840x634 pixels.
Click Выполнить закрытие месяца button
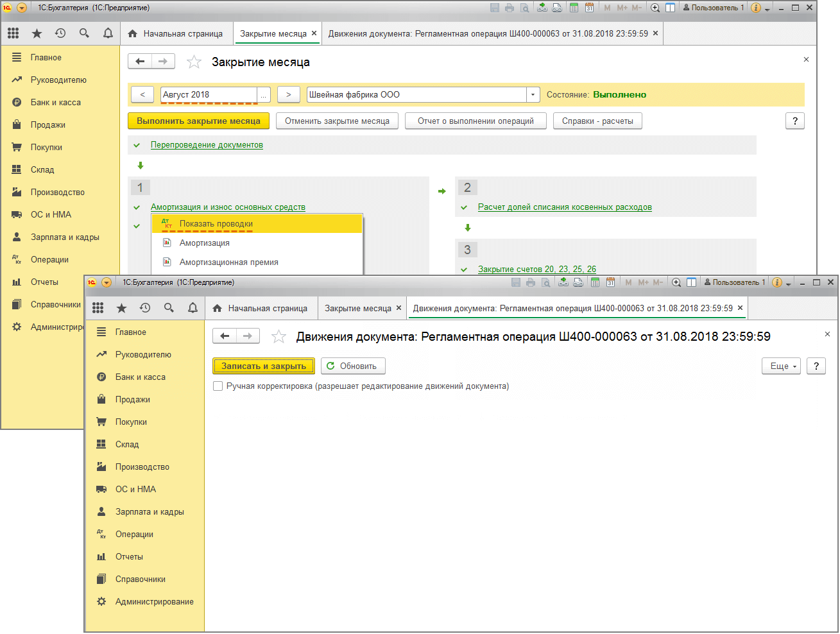(198, 121)
